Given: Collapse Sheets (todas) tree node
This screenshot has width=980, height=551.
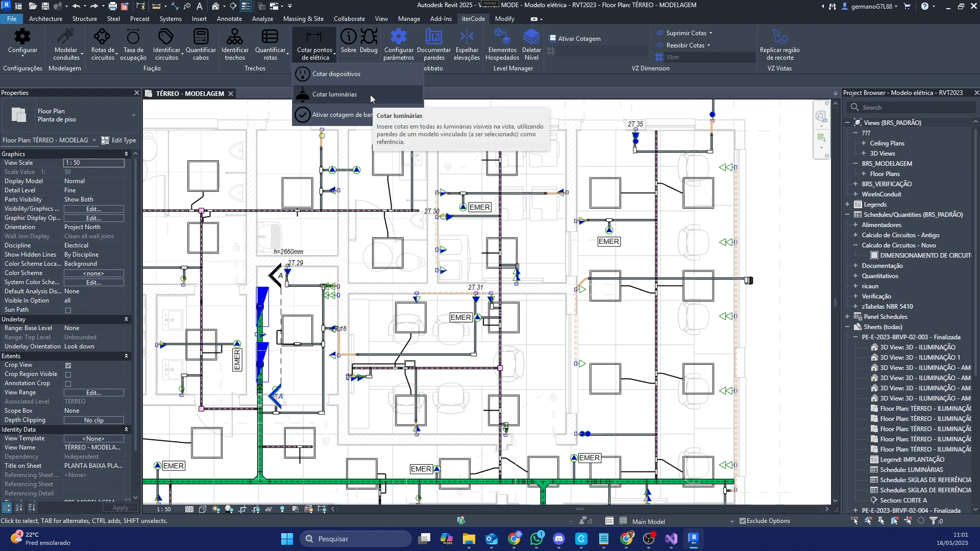Looking at the screenshot, I should (847, 327).
